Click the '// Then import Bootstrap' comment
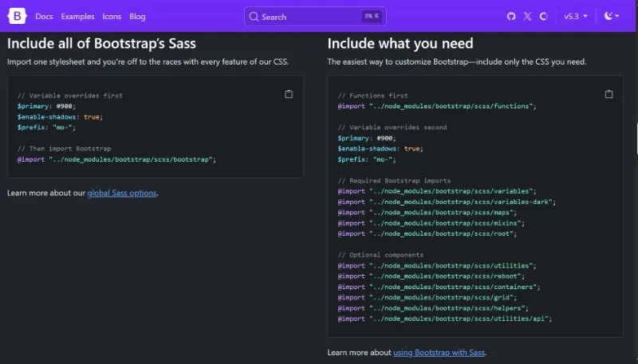This screenshot has height=364, width=638. [65, 149]
